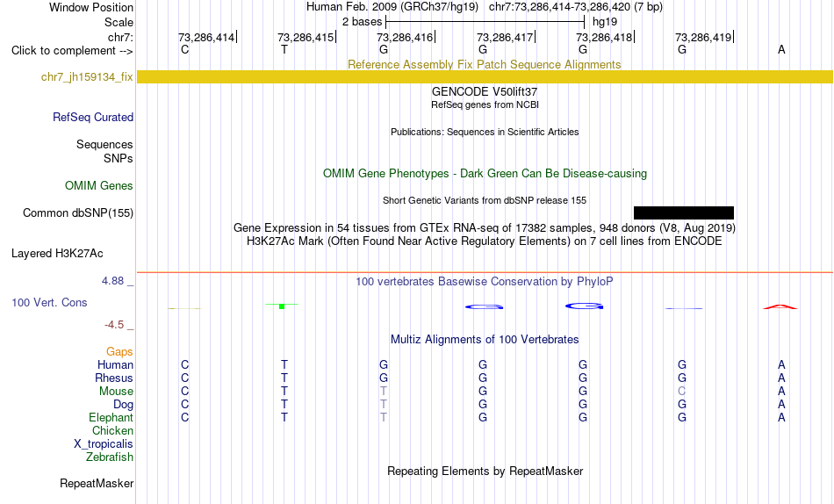Click the red A conservation logo
This screenshot has width=834, height=504.
[x=780, y=306]
